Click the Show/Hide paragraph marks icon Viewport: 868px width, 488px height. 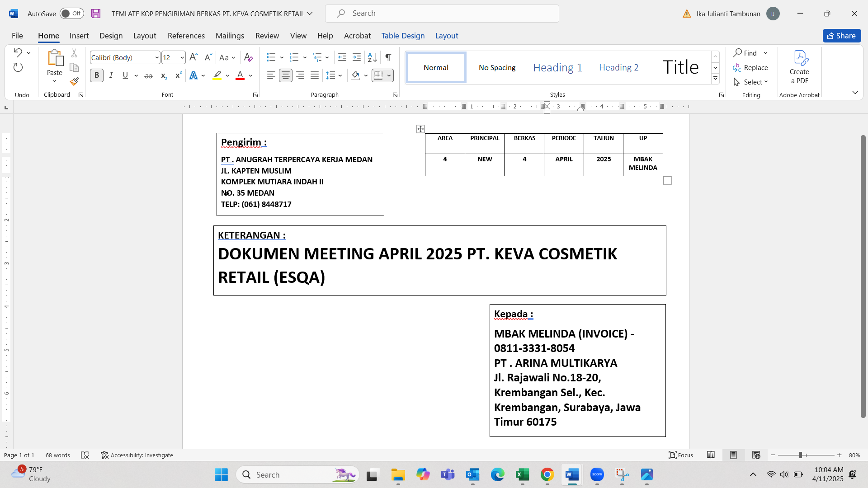(388, 57)
